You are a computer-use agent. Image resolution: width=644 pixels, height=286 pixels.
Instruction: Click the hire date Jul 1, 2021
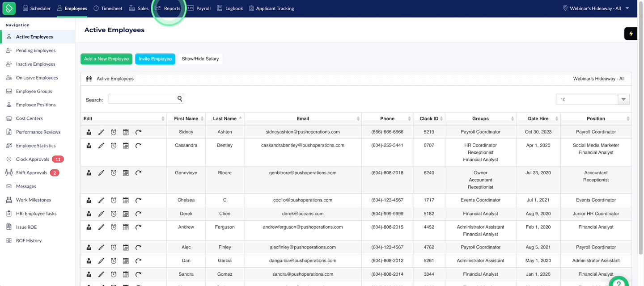click(x=538, y=200)
